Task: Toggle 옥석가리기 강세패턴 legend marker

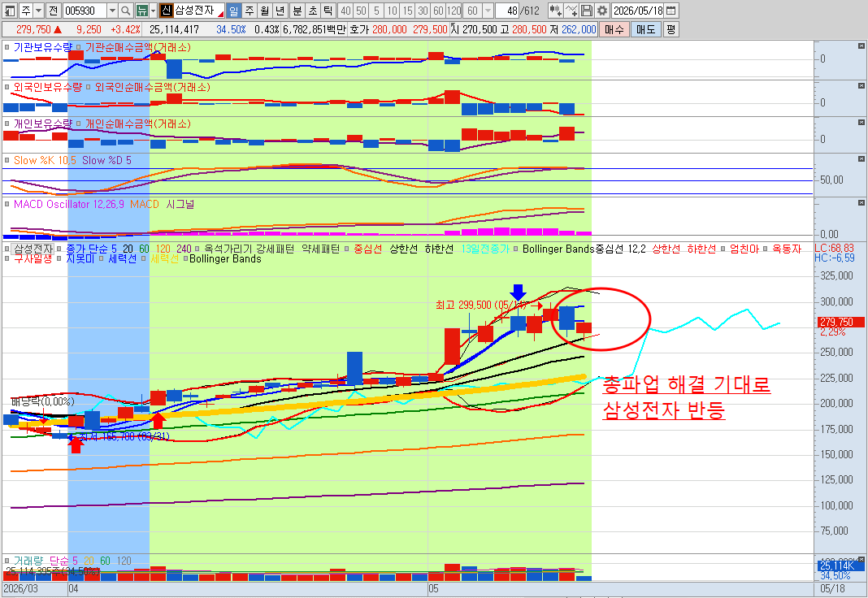Action: 197,249
